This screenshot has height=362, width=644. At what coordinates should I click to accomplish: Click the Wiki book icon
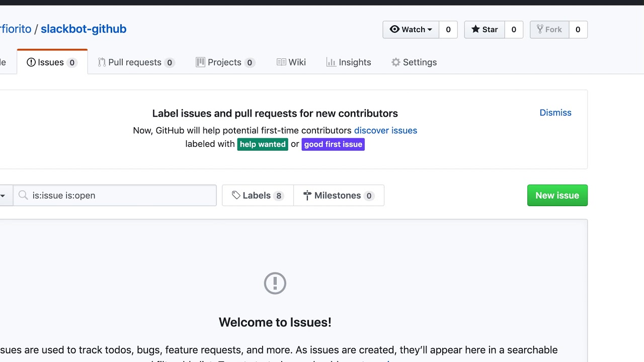[281, 62]
